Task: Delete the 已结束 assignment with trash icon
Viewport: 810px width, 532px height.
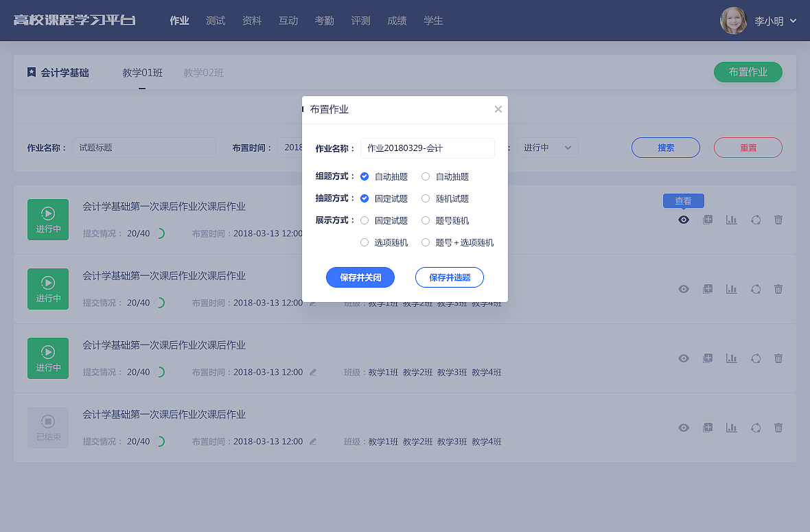Action: [778, 428]
